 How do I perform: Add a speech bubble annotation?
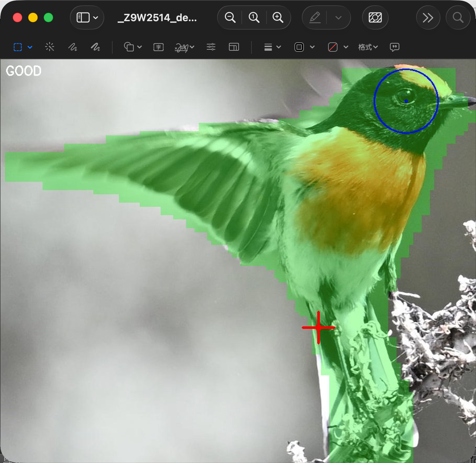click(394, 47)
